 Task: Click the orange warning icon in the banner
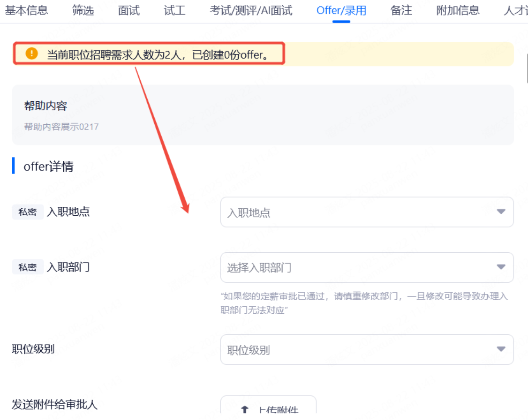pos(32,54)
